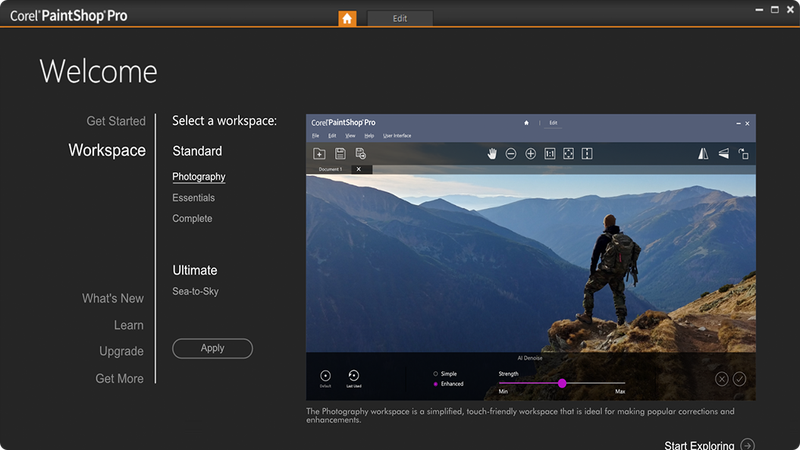Click the orange Home icon
800x450 pixels.
[347, 18]
